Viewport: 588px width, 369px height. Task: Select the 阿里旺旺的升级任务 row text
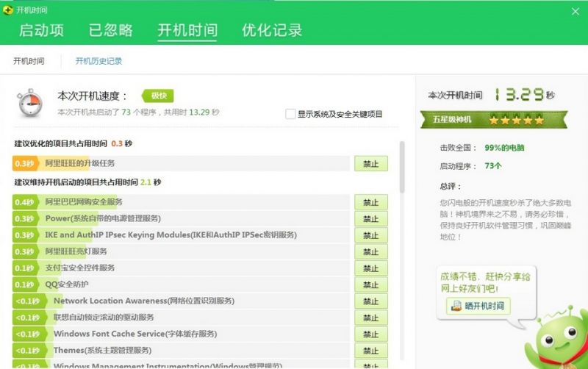(x=80, y=163)
